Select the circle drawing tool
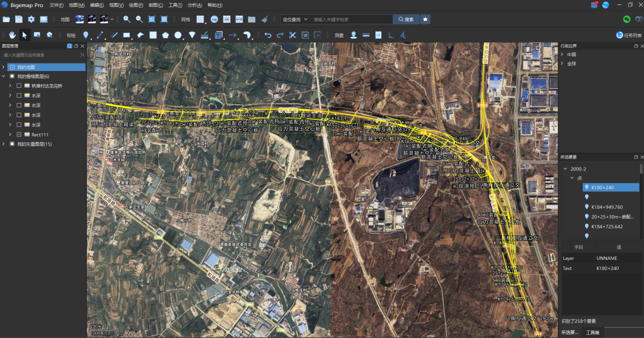The width and height of the screenshot is (644, 338). (178, 35)
